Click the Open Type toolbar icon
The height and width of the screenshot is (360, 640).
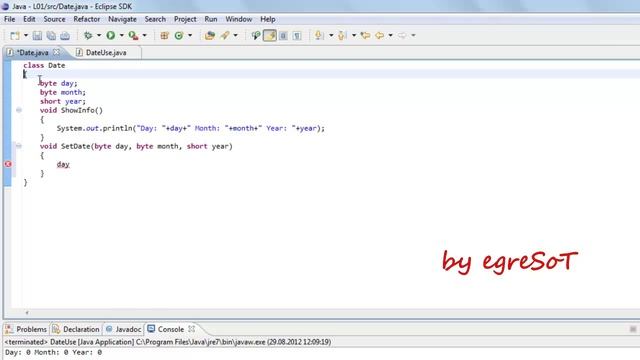tap(210, 36)
